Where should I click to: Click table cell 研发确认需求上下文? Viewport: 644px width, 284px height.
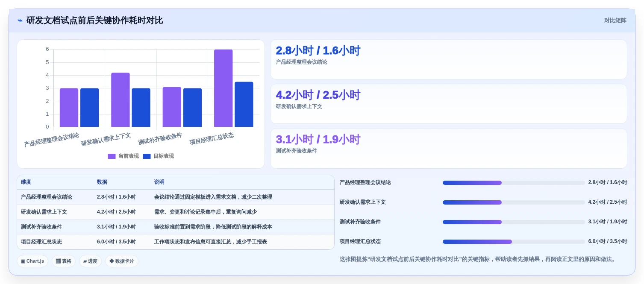click(44, 212)
